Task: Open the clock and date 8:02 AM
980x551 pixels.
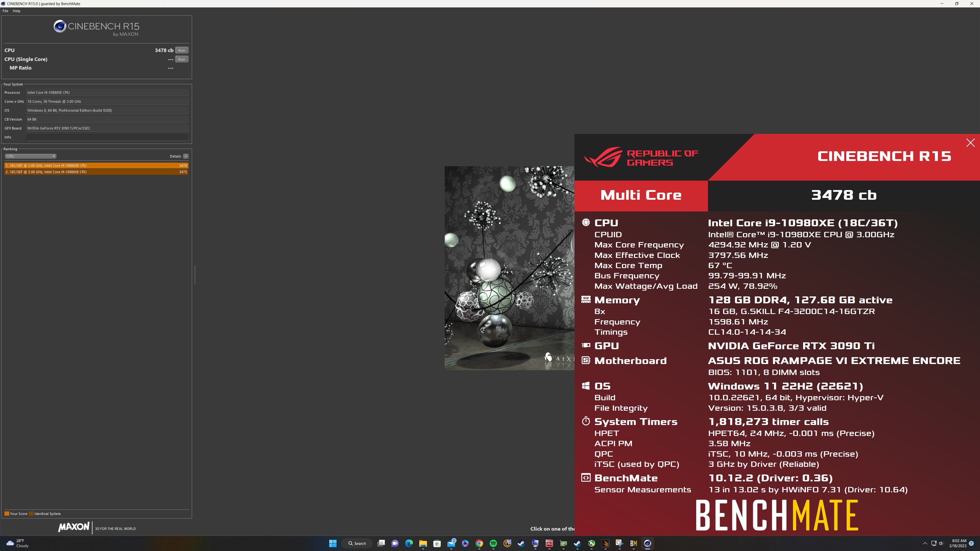Action: (x=958, y=543)
